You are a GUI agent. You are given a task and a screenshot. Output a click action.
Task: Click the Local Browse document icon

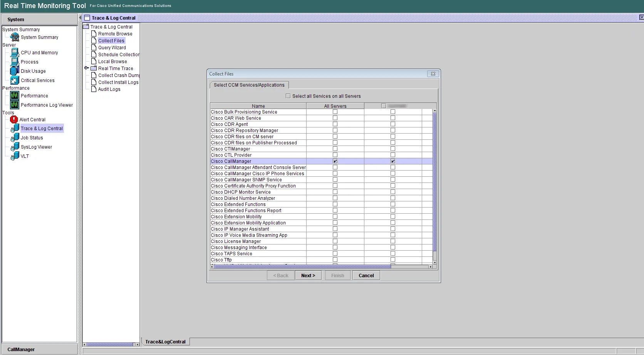tap(94, 61)
